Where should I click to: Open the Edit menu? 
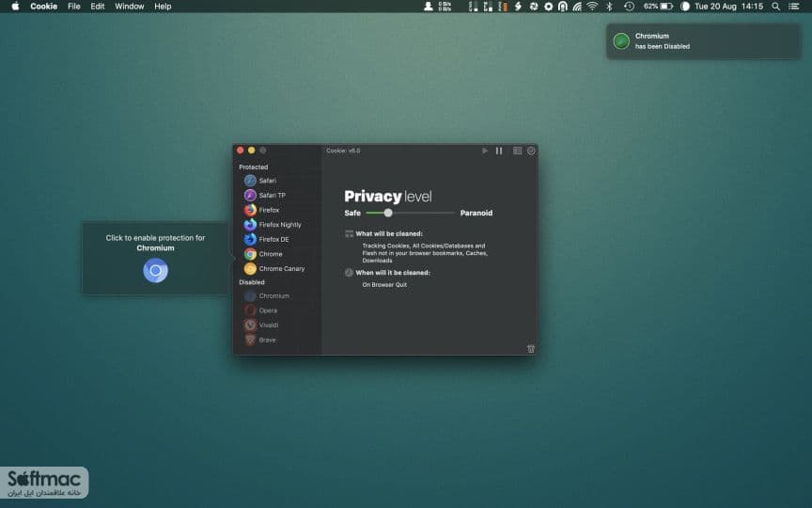[x=98, y=7]
